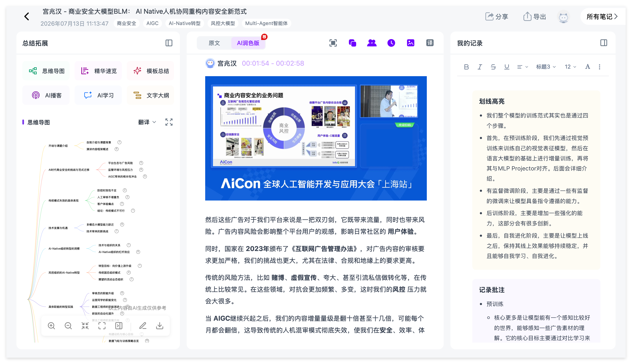Click the speakers people icon

click(372, 43)
